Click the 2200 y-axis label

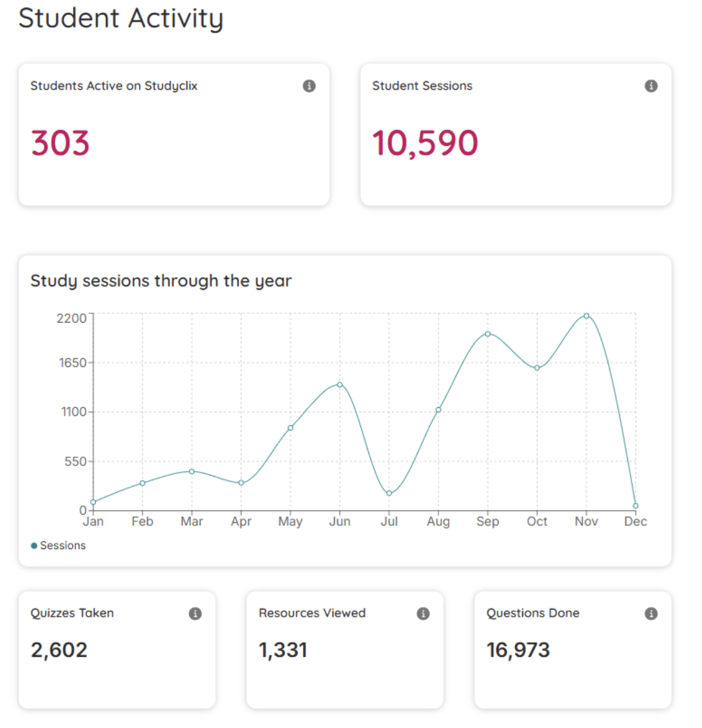[71, 318]
